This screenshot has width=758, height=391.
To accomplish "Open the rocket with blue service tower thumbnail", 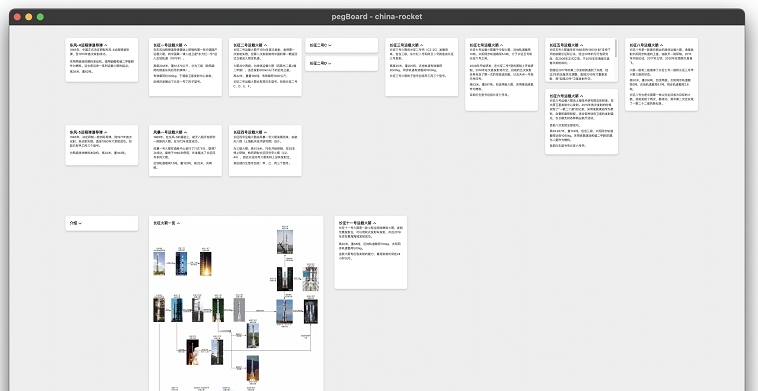I will pyautogui.click(x=310, y=279).
